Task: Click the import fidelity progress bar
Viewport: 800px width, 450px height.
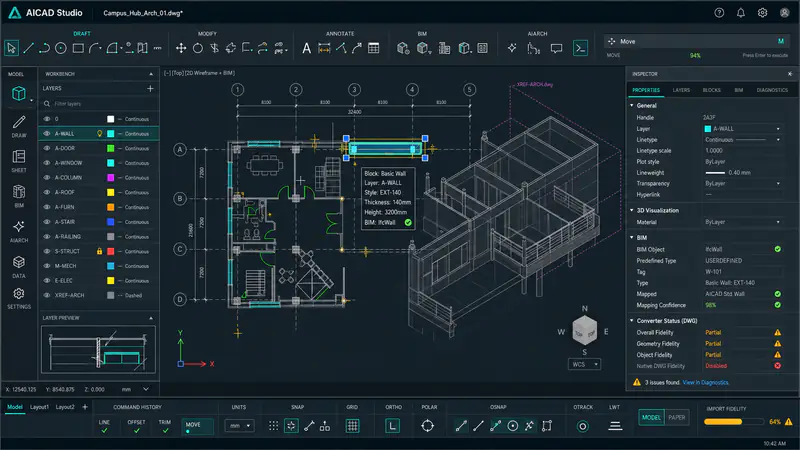Action: tap(734, 422)
